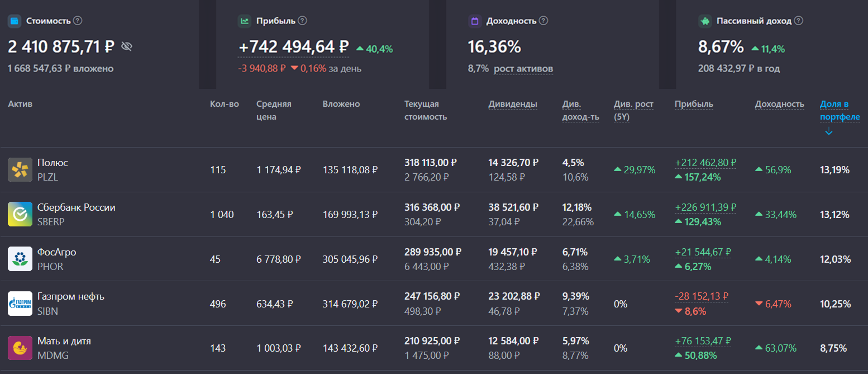This screenshot has height=374, width=868.
Task: Click the Полюс PLZL logo icon
Action: point(20,169)
